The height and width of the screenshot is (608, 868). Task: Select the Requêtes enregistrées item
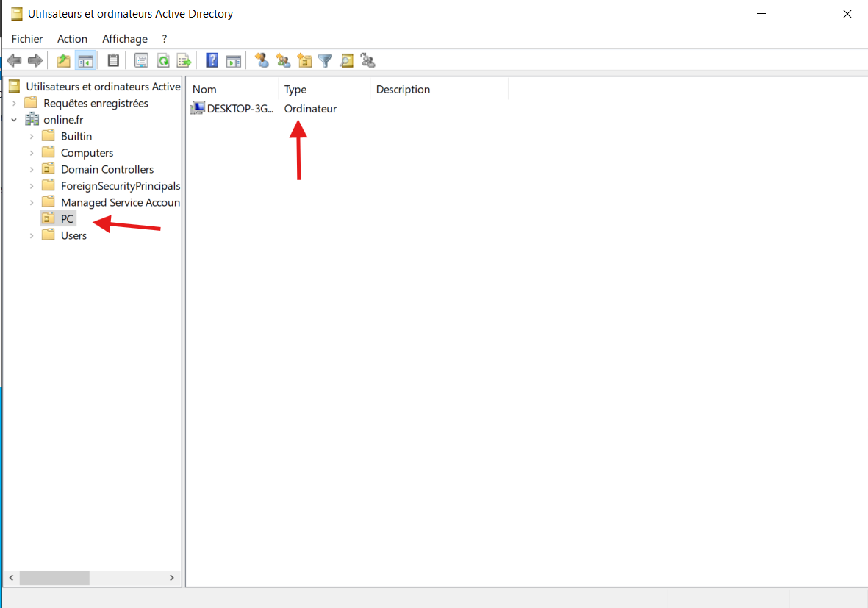click(96, 104)
